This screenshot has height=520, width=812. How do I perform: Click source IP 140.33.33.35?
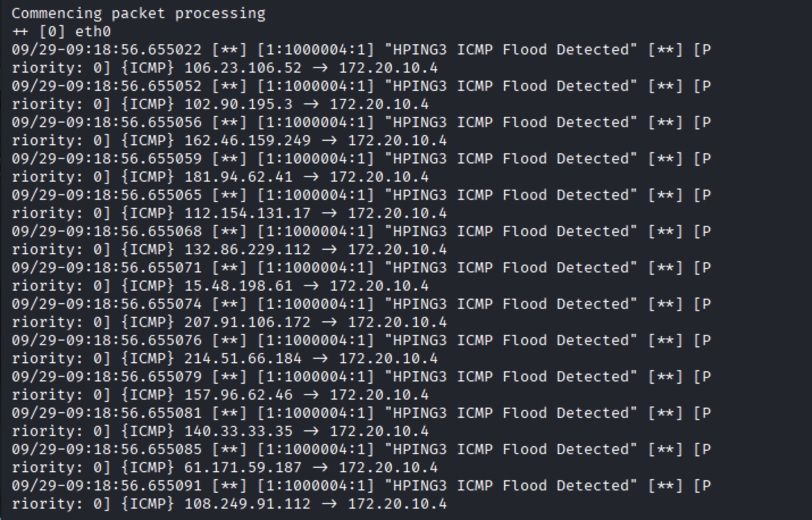click(x=238, y=431)
